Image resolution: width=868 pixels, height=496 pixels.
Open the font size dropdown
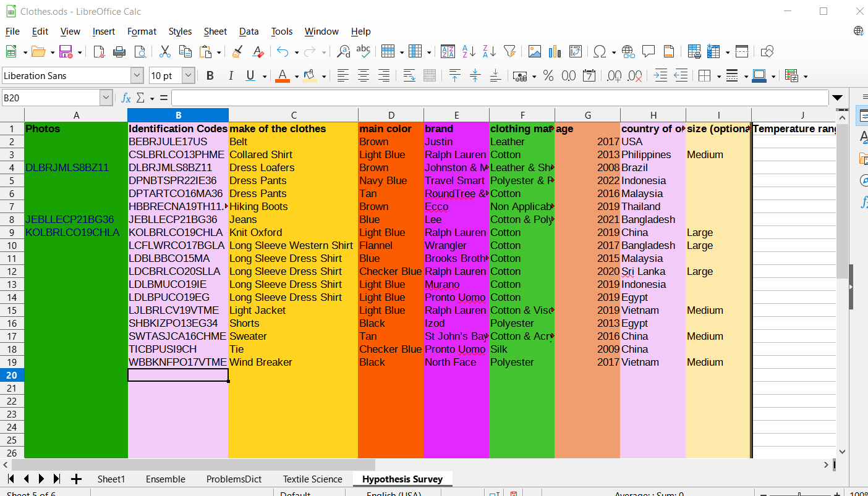point(189,76)
